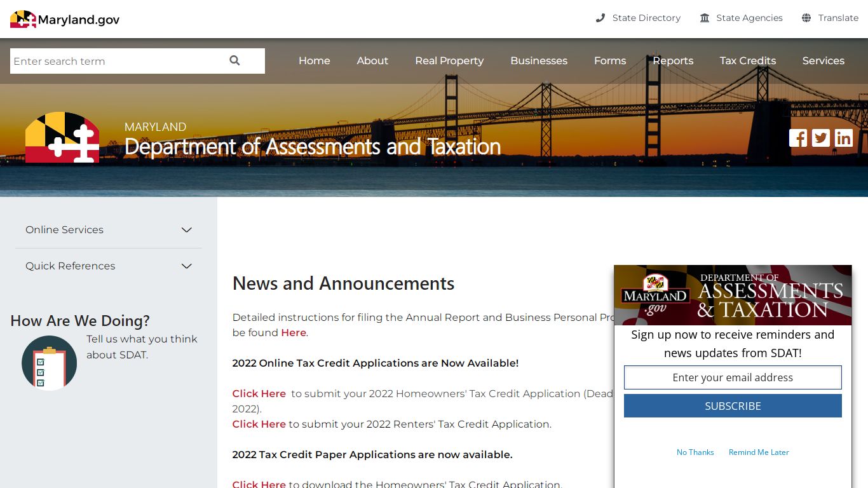Open the Reports menu

(x=673, y=61)
